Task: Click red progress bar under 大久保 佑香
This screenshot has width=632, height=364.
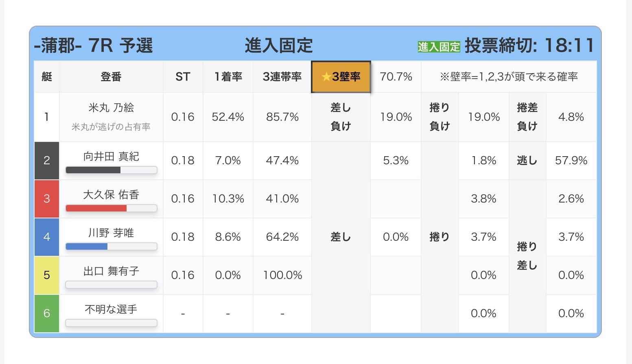Action: pos(111,208)
